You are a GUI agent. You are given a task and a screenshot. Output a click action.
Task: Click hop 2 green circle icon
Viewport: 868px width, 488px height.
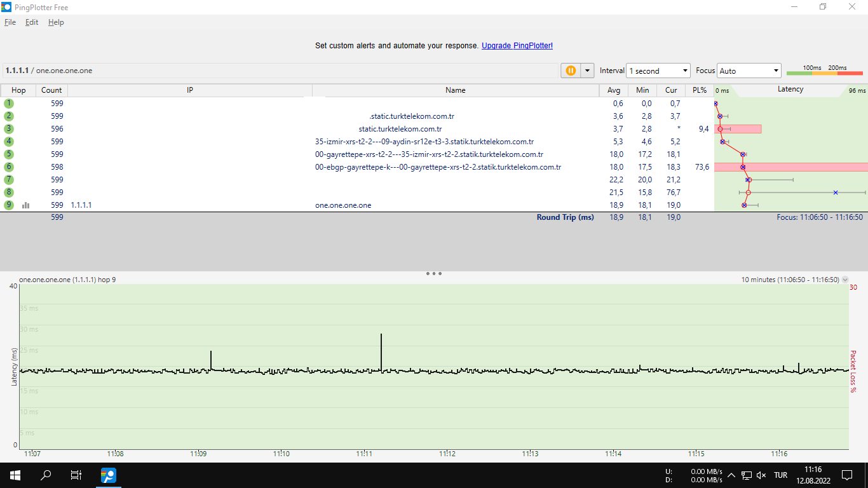pos(9,116)
